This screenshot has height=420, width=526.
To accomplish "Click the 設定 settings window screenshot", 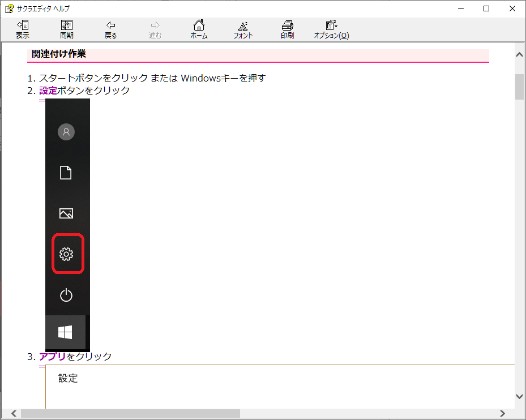I will (280, 387).
